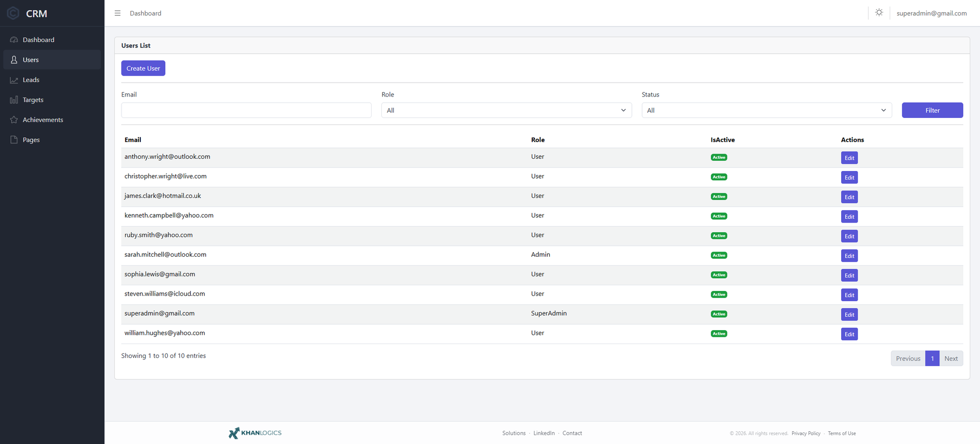Click the CRM logo icon
This screenshot has width=980, height=444.
point(13,13)
